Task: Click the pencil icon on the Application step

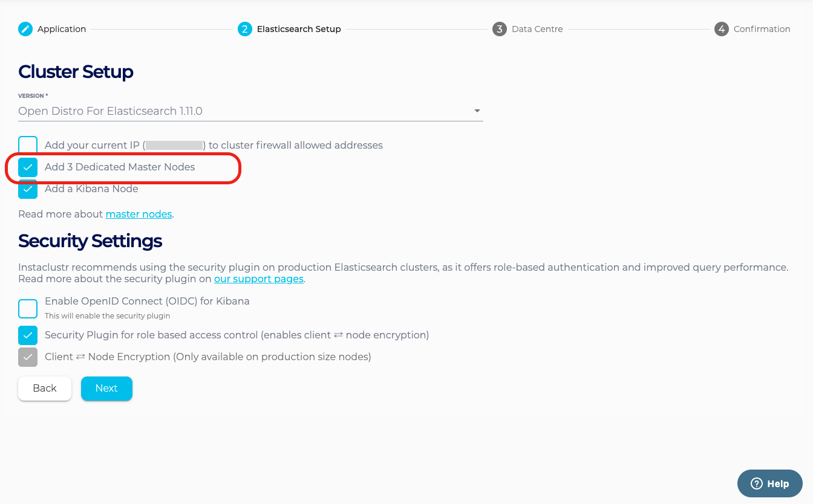Action: pyautogui.click(x=25, y=28)
